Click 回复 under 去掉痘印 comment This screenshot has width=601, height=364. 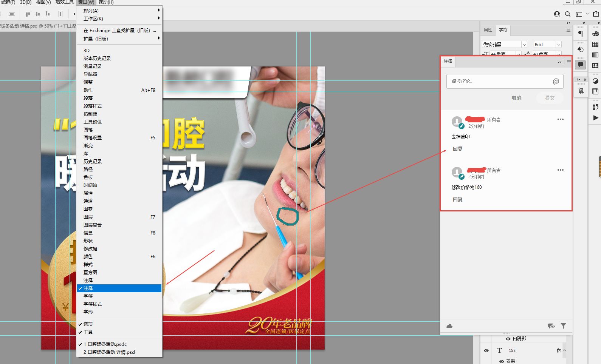point(458,149)
